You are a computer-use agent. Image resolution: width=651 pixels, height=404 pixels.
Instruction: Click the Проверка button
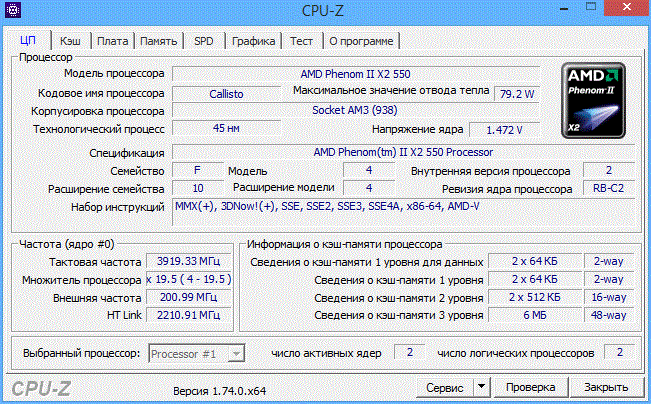tap(531, 387)
